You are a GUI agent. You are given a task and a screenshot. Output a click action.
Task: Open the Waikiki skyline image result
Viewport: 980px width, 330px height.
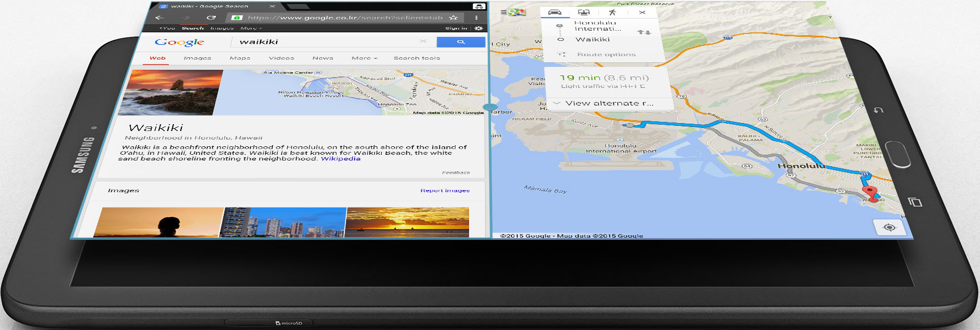tap(283, 222)
